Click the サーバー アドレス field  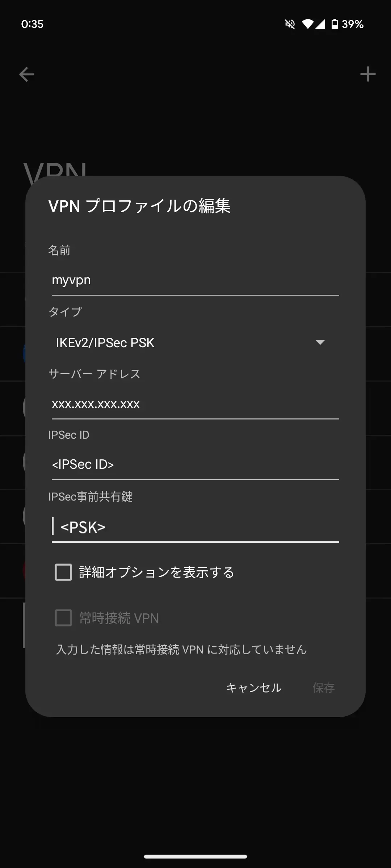(x=195, y=404)
